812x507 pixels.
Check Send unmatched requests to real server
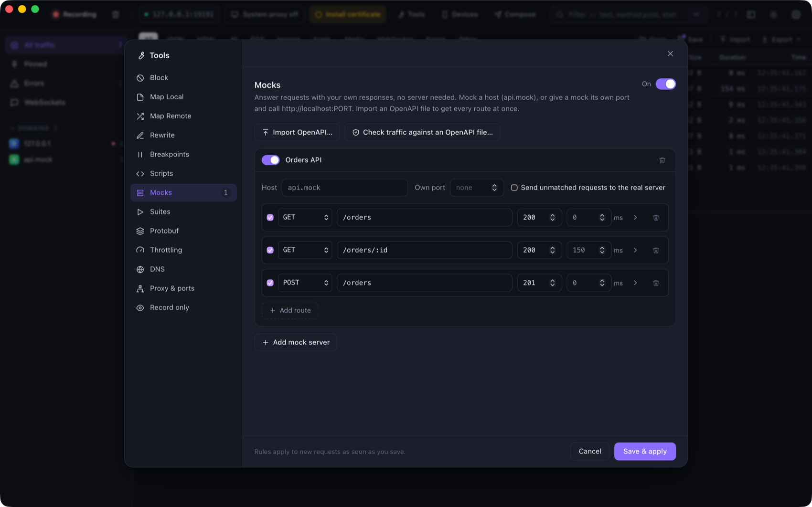click(x=514, y=188)
